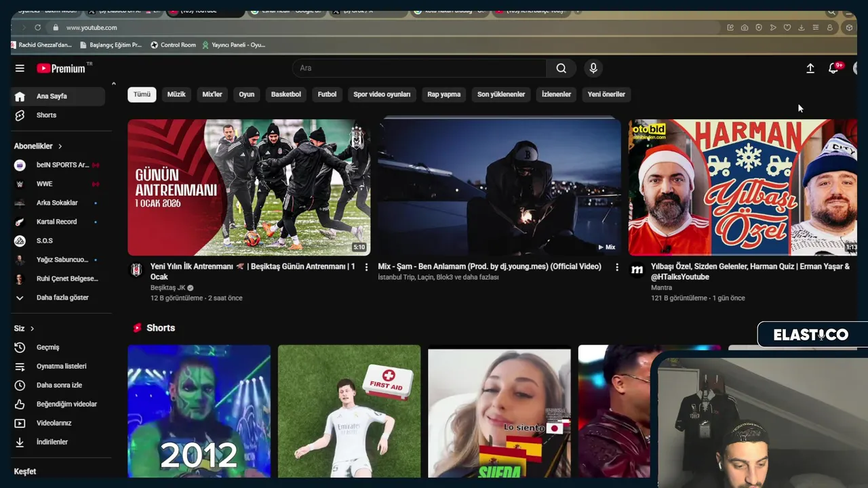
Task: Open S.O.S subscription channel
Action: 59,241
